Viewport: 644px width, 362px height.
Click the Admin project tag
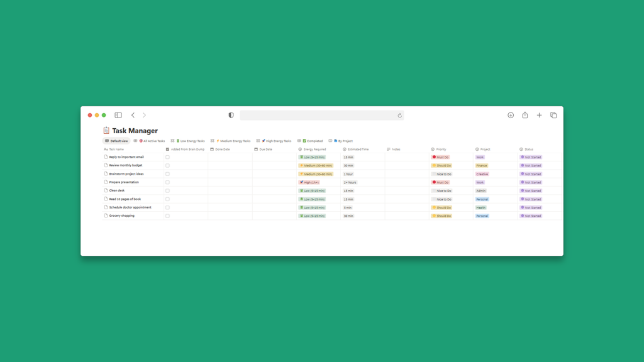coord(481,191)
